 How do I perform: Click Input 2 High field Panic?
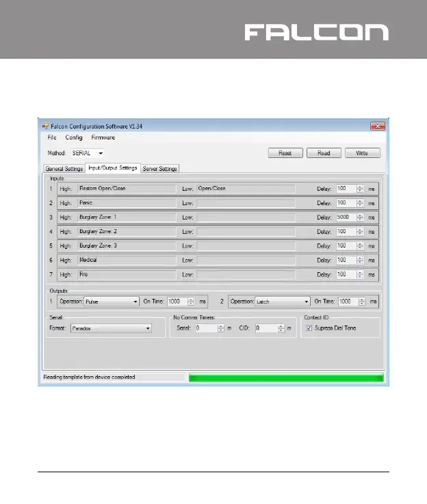pos(127,203)
